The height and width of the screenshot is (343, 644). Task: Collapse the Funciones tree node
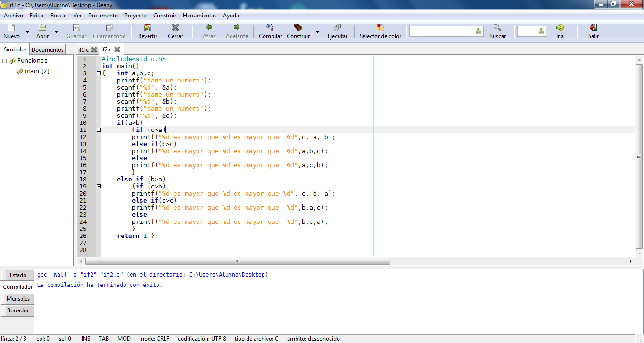[x=4, y=60]
